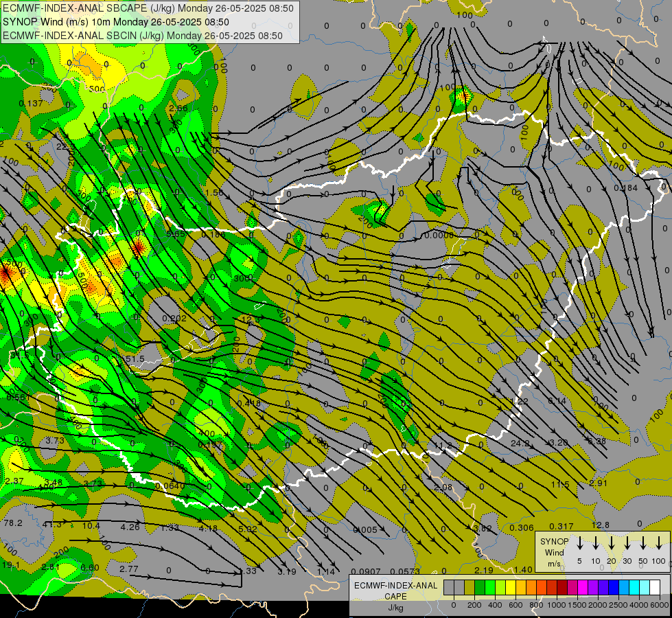Image resolution: width=672 pixels, height=618 pixels.
Task: Click map value '5.65'
Action: (175, 233)
